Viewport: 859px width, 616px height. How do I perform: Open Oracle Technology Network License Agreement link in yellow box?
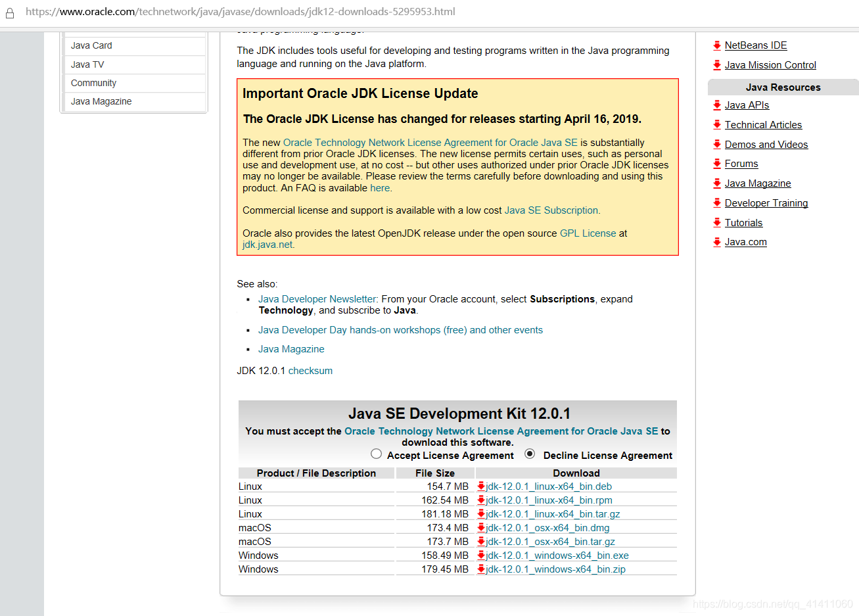click(430, 143)
